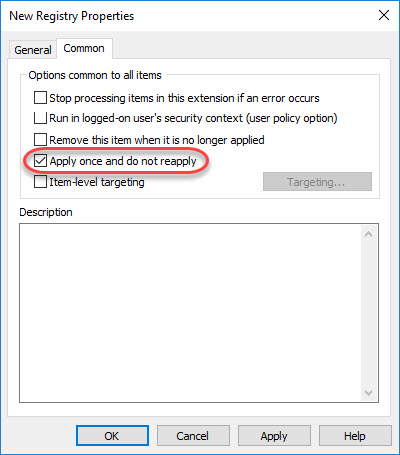The image size is (400, 455).
Task: Click the Description box scroll up arrow
Action: coord(368,234)
